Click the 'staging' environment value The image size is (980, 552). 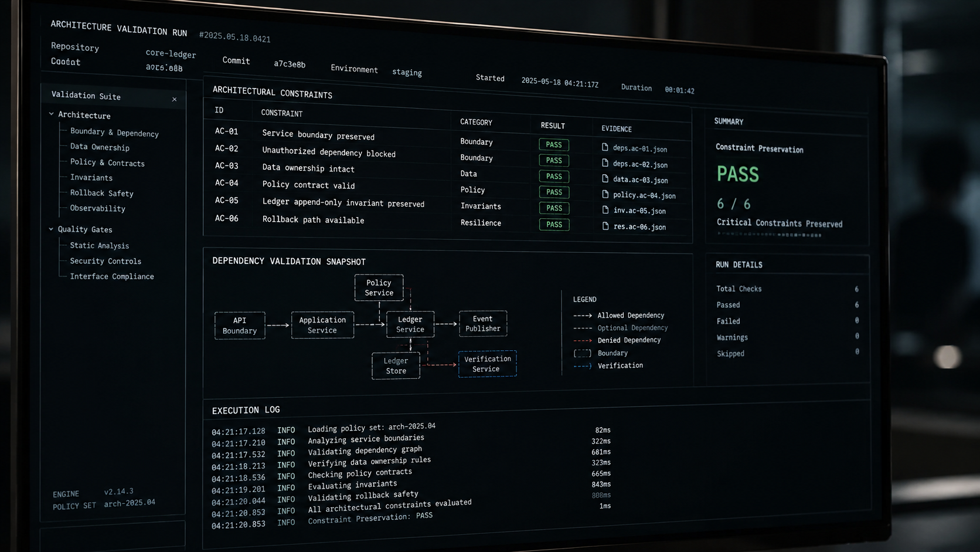click(x=407, y=72)
